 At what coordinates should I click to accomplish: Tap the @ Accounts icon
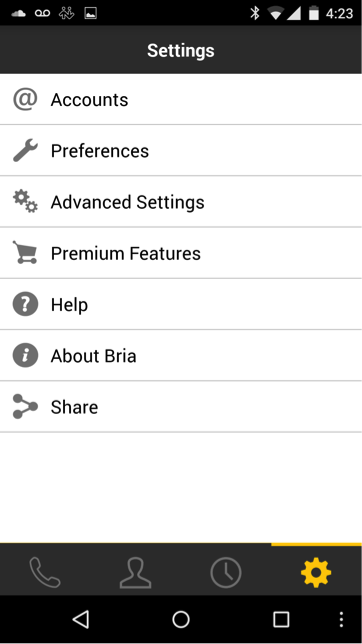[25, 99]
